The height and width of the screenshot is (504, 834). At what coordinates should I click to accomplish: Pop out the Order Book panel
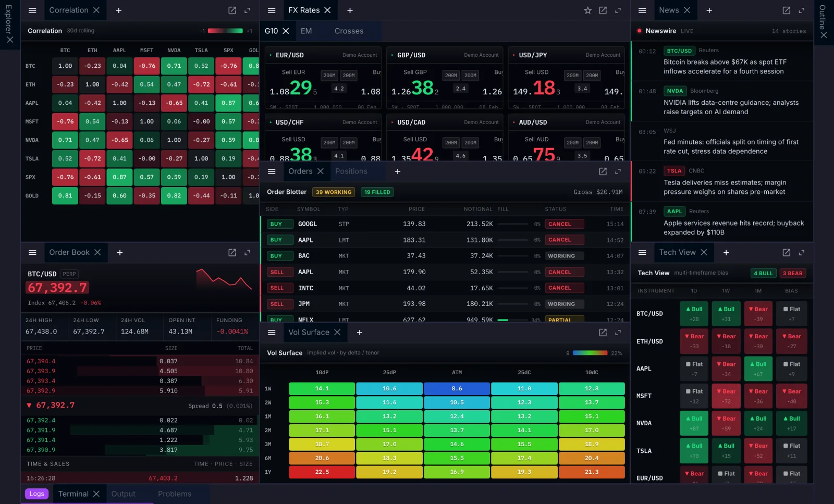click(x=232, y=252)
